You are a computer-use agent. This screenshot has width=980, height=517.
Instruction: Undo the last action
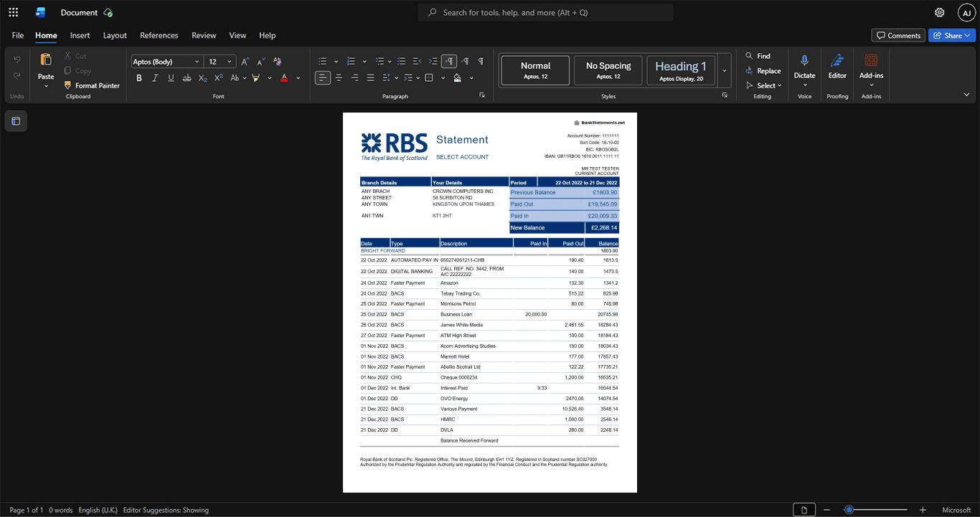click(x=17, y=59)
